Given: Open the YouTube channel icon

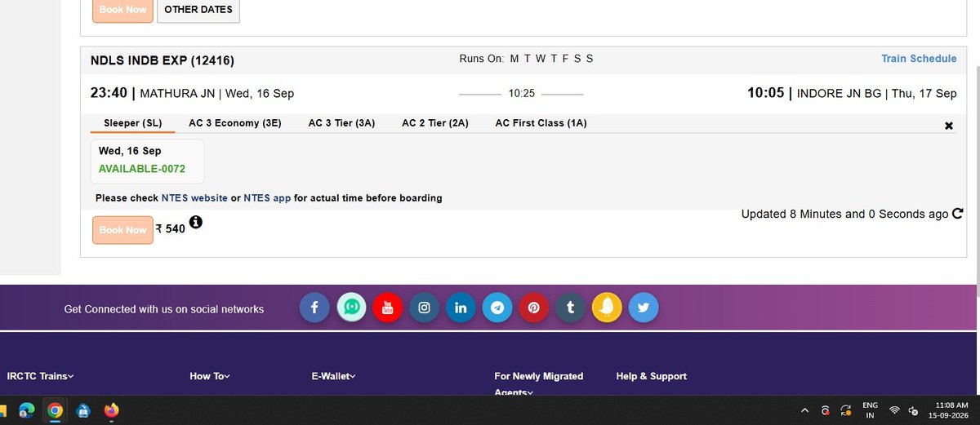Looking at the screenshot, I should [x=388, y=308].
